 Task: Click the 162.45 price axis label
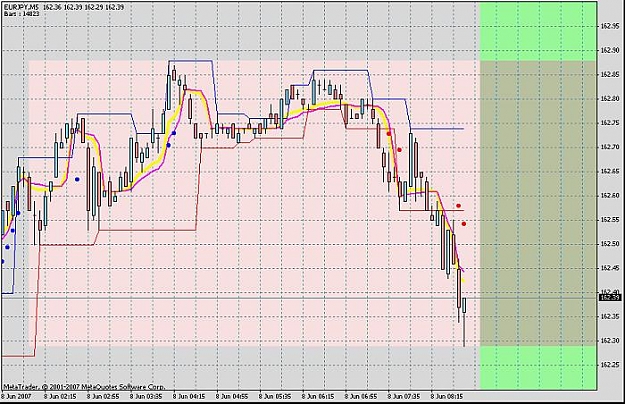pyautogui.click(x=610, y=268)
